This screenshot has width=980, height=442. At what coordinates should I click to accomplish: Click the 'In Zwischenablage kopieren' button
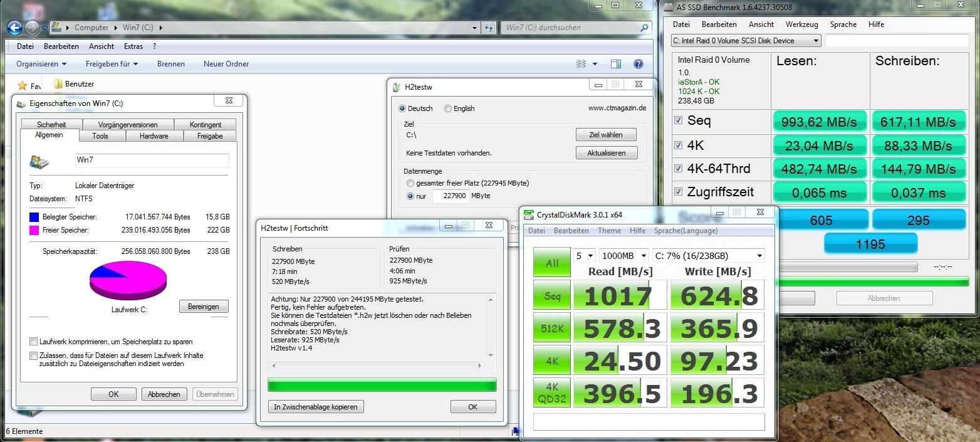(x=316, y=407)
